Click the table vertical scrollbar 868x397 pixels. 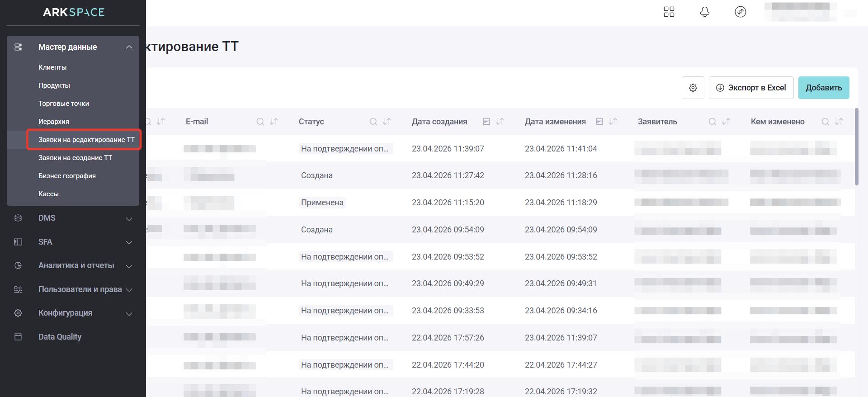(x=856, y=147)
